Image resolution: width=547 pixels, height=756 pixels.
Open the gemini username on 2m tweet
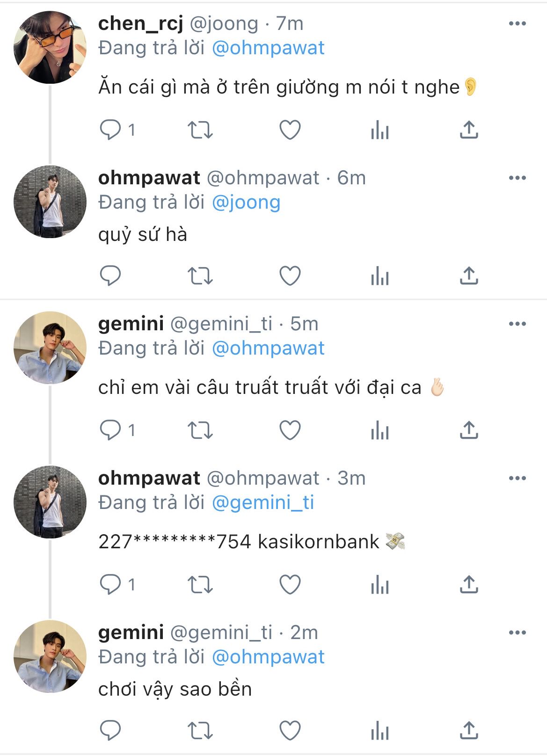pos(131,632)
